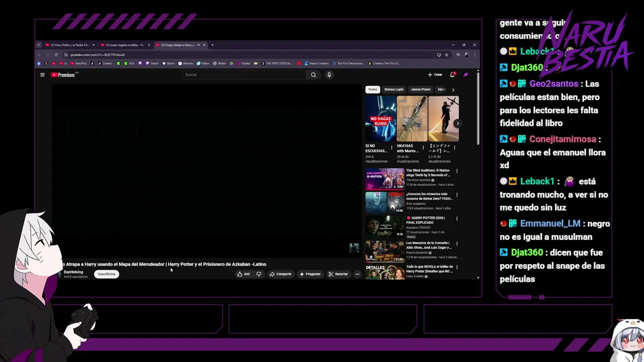644x362 pixels.
Task: Click the search magnifier button
Action: click(x=313, y=75)
